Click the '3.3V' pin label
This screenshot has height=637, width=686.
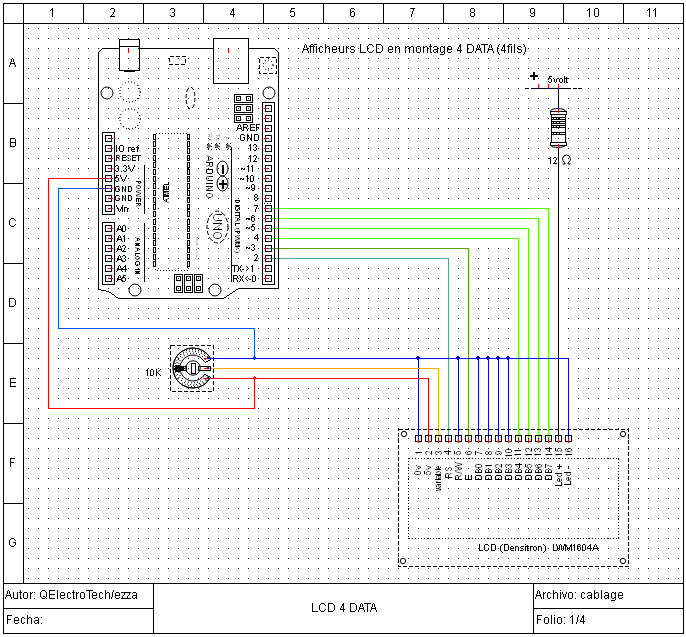tap(125, 168)
